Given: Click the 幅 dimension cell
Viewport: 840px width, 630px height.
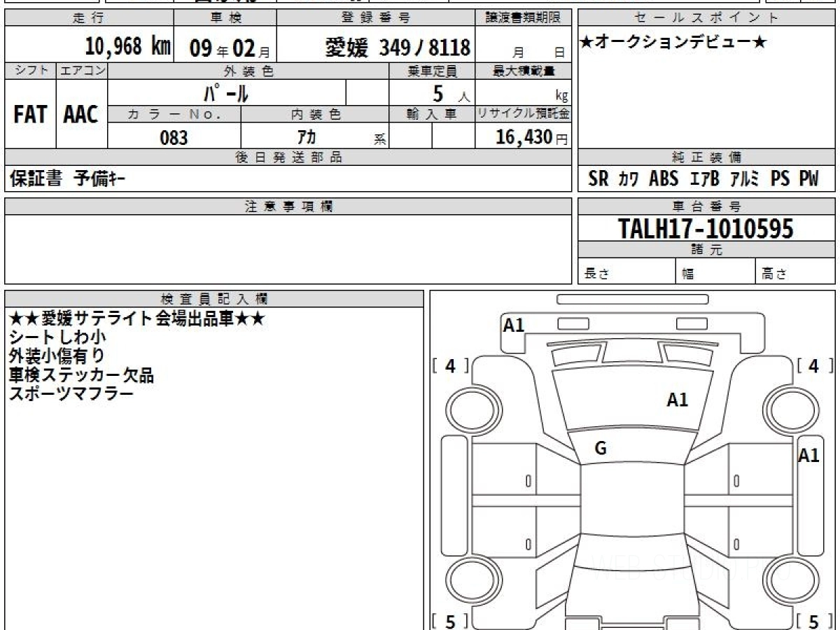Looking at the screenshot, I should 716,272.
